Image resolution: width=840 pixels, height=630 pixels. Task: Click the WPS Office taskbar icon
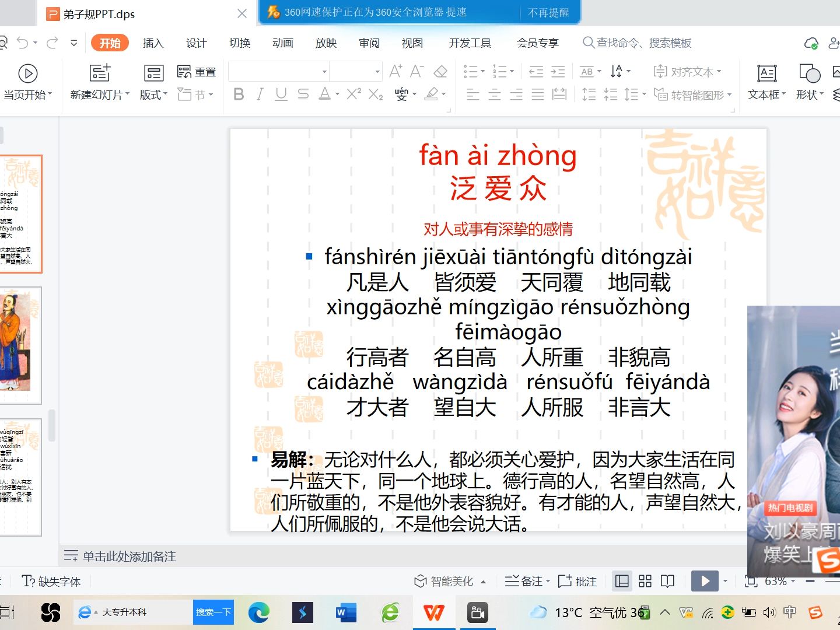click(x=434, y=612)
